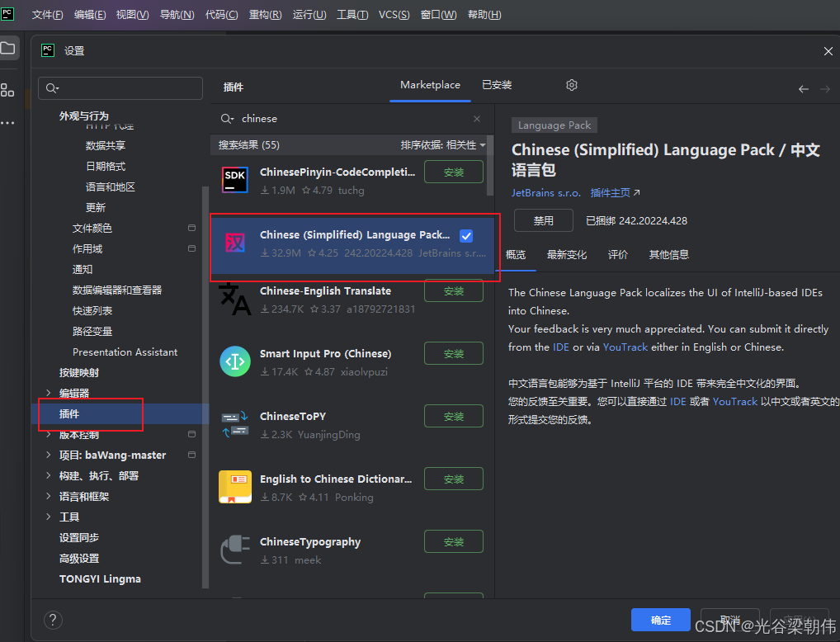The image size is (840, 642).
Task: Open the 最新变化 tab
Action: [x=567, y=255]
